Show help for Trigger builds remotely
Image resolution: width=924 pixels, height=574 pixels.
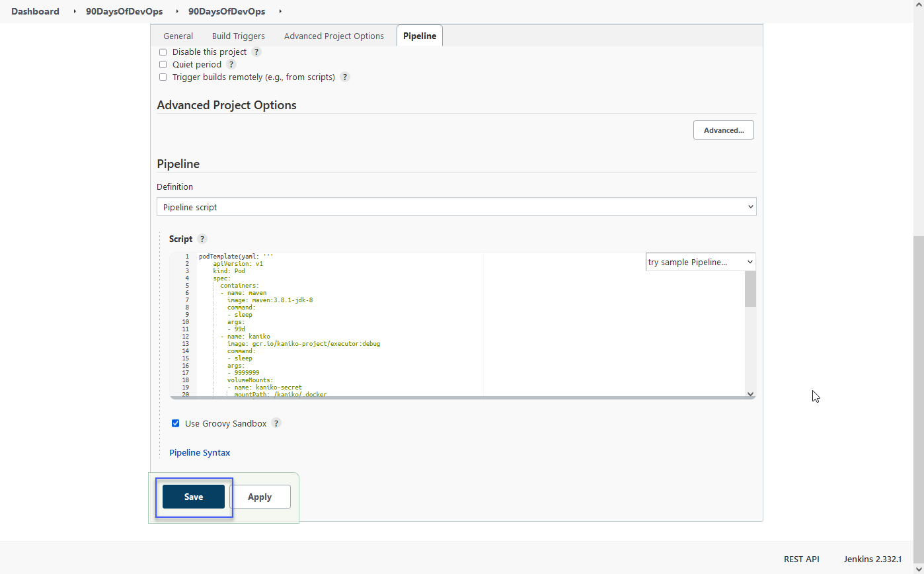click(345, 77)
